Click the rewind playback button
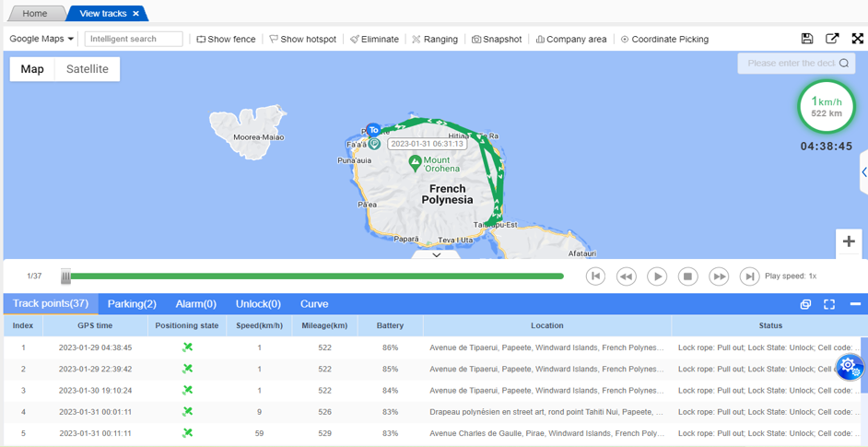 click(626, 276)
